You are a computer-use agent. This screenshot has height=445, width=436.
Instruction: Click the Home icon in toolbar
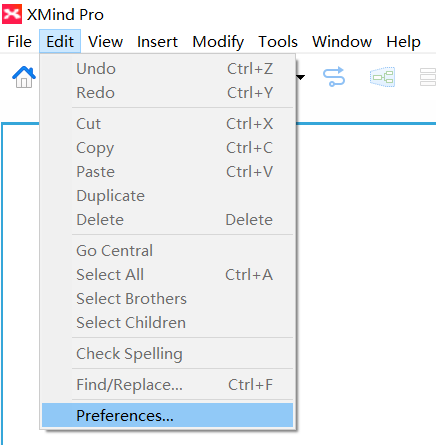click(24, 77)
